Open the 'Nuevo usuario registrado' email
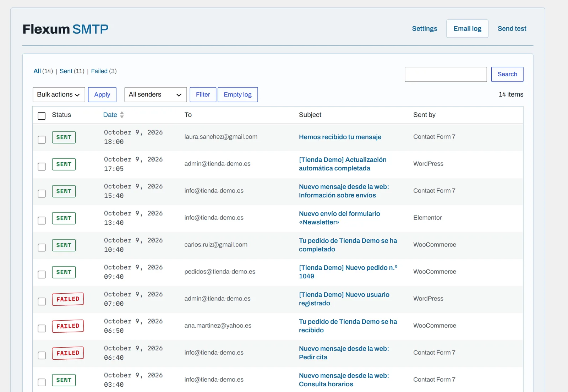568x392 pixels. point(344,299)
